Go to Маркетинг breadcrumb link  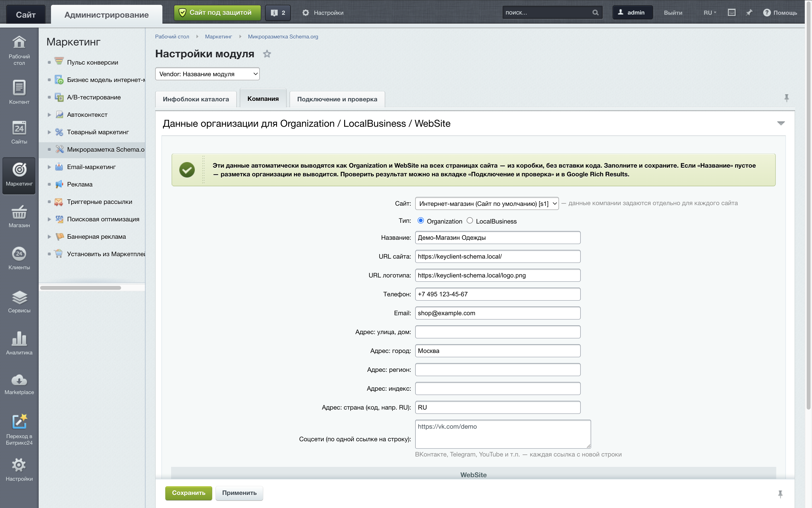(x=218, y=37)
